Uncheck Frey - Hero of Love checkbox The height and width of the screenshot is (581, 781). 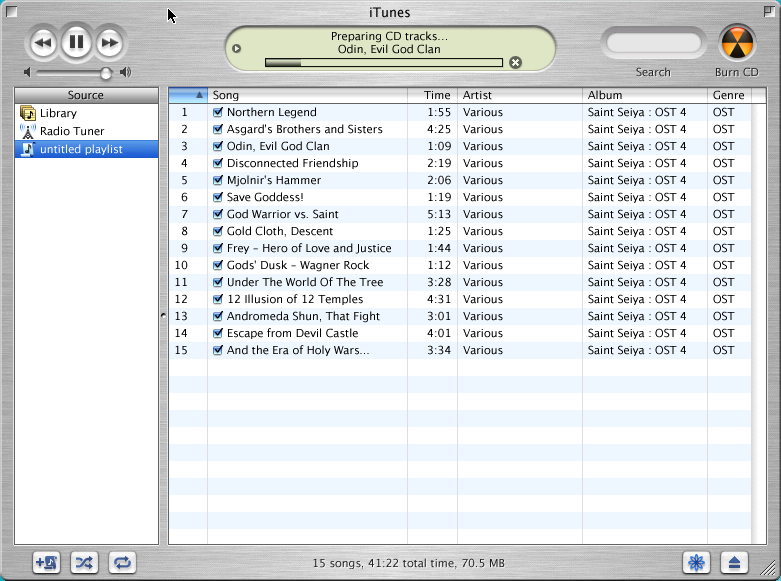pyautogui.click(x=218, y=248)
